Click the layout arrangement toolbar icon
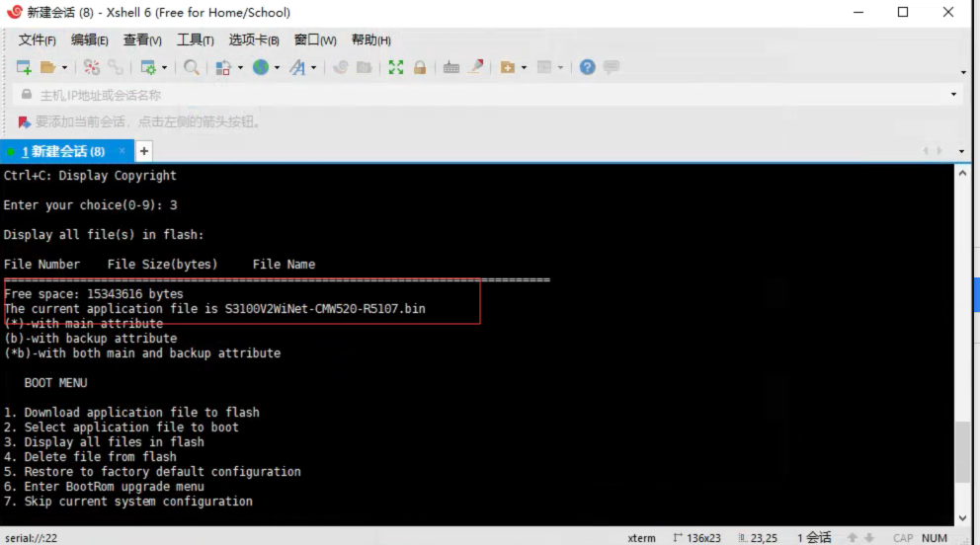 coord(544,67)
